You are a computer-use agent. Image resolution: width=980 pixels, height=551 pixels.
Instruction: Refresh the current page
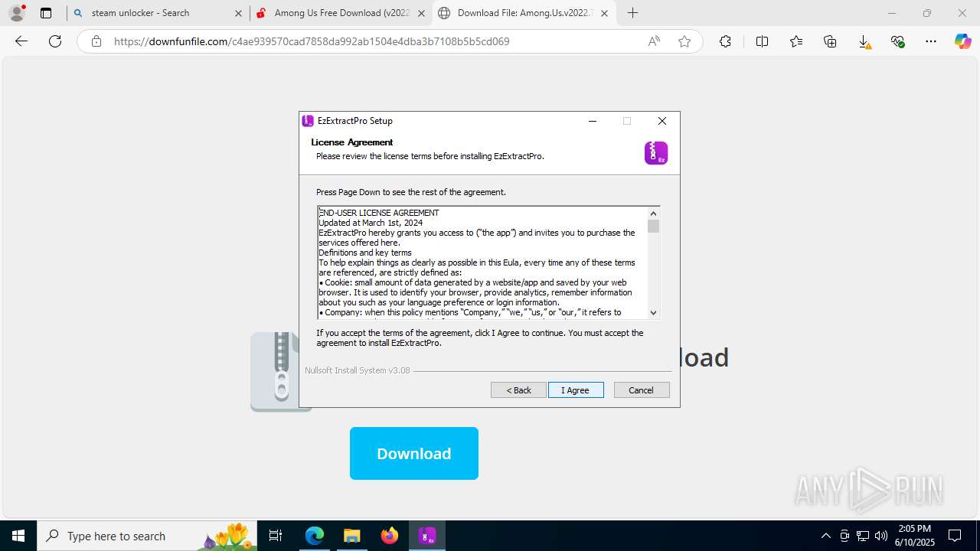click(55, 41)
